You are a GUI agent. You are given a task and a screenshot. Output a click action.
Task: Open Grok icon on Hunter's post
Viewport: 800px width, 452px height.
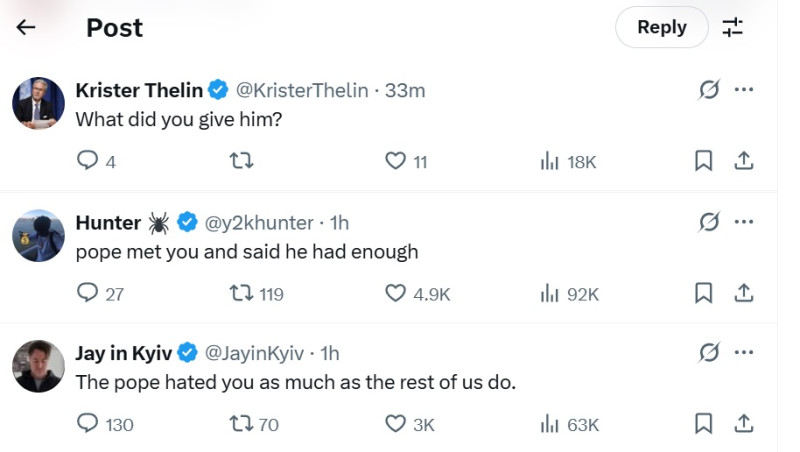pyautogui.click(x=709, y=222)
